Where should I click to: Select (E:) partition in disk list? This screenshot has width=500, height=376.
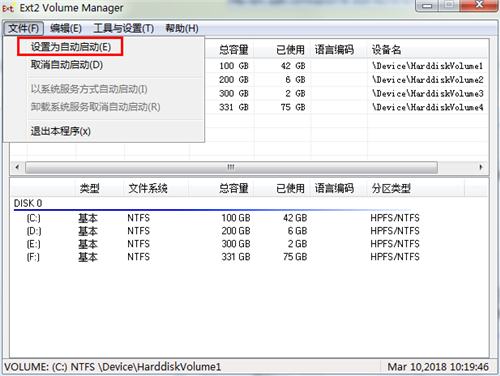pyautogui.click(x=33, y=244)
